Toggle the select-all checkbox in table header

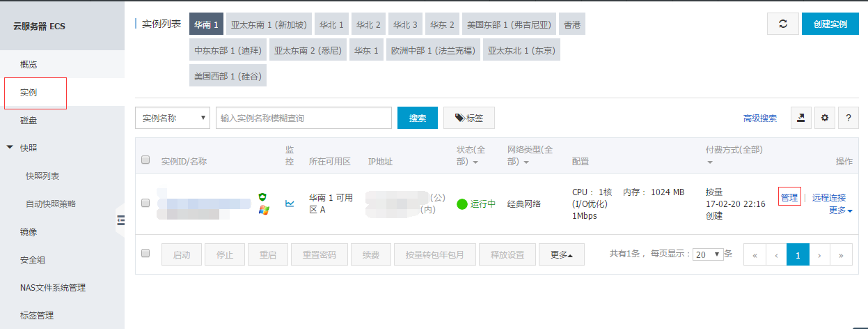[x=145, y=160]
